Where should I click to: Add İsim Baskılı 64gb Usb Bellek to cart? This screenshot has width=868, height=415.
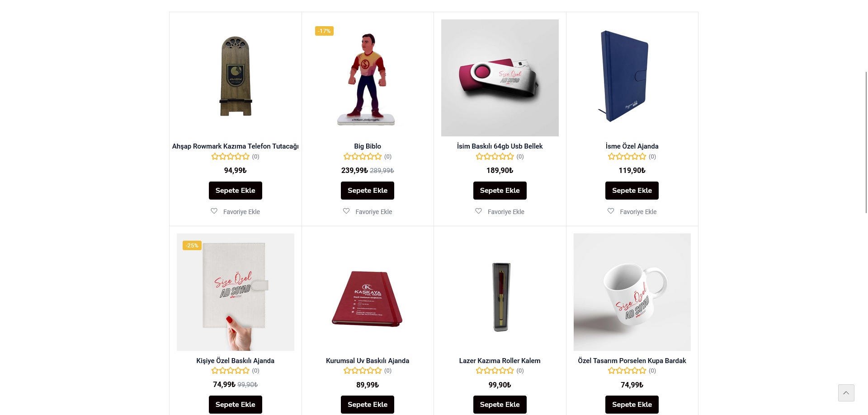pyautogui.click(x=500, y=191)
